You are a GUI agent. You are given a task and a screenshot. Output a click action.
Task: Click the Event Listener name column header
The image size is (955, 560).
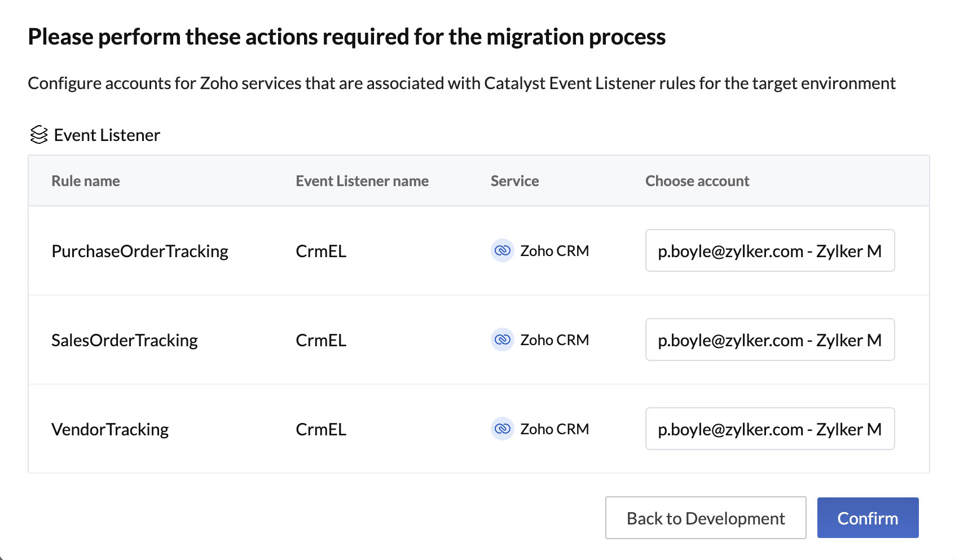pos(362,181)
